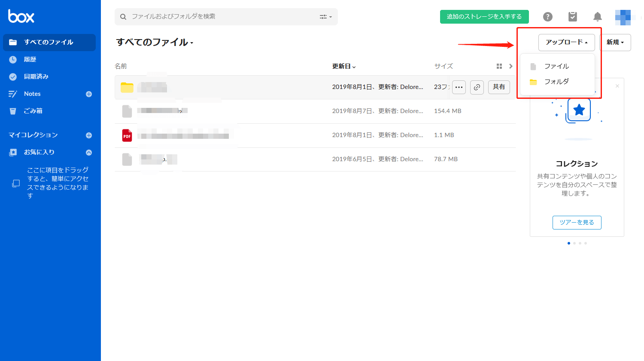Open more options ellipsis for folder row
The height and width of the screenshot is (361, 644).
coord(459,87)
